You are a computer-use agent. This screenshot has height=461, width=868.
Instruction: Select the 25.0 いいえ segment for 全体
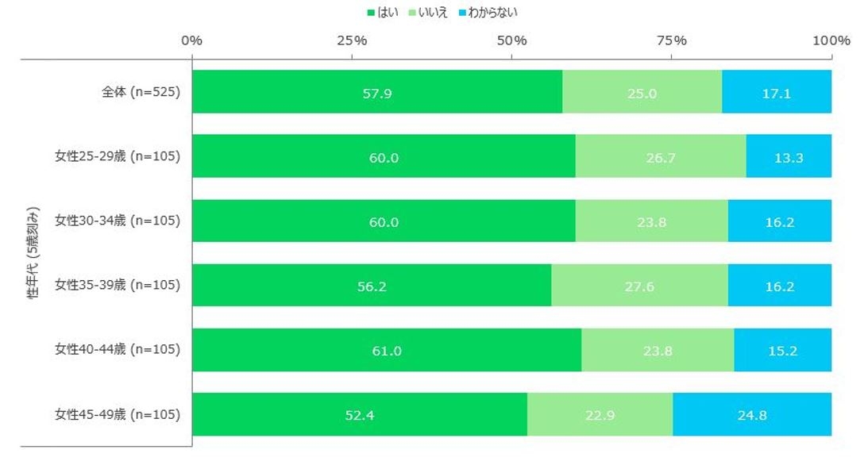point(642,92)
